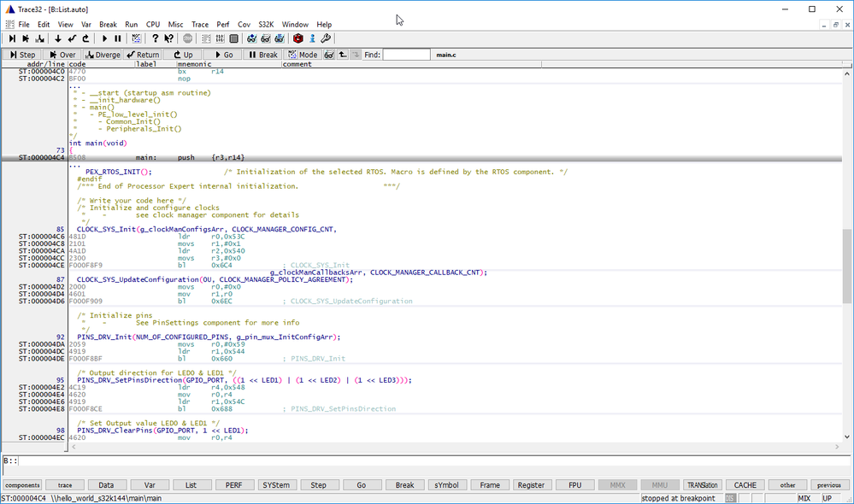Click the FPU softkey button
The width and height of the screenshot is (854, 504).
click(574, 485)
